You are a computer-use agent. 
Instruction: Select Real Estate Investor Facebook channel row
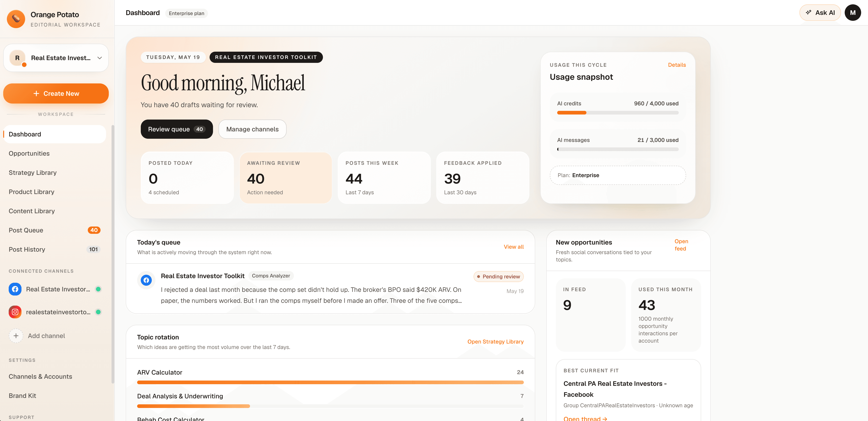click(55, 289)
